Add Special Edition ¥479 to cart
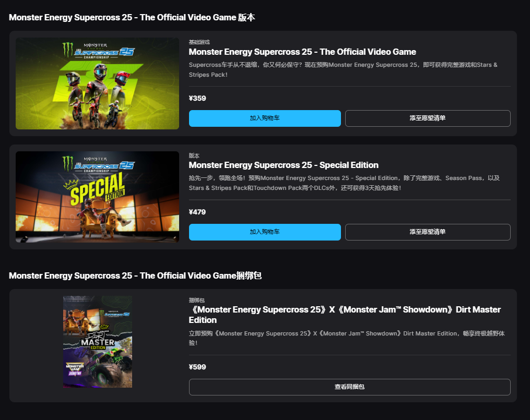The width and height of the screenshot is (530, 420). coord(265,232)
